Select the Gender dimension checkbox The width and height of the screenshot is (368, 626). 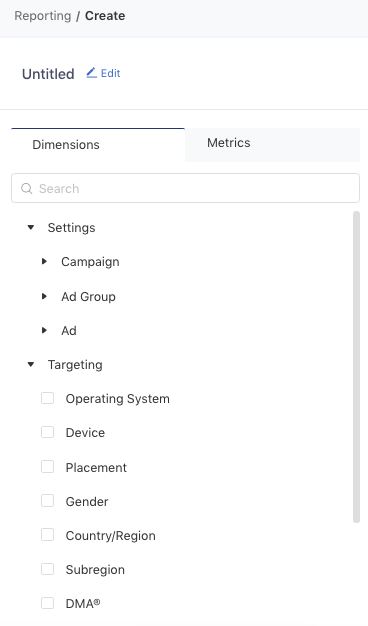(x=47, y=501)
